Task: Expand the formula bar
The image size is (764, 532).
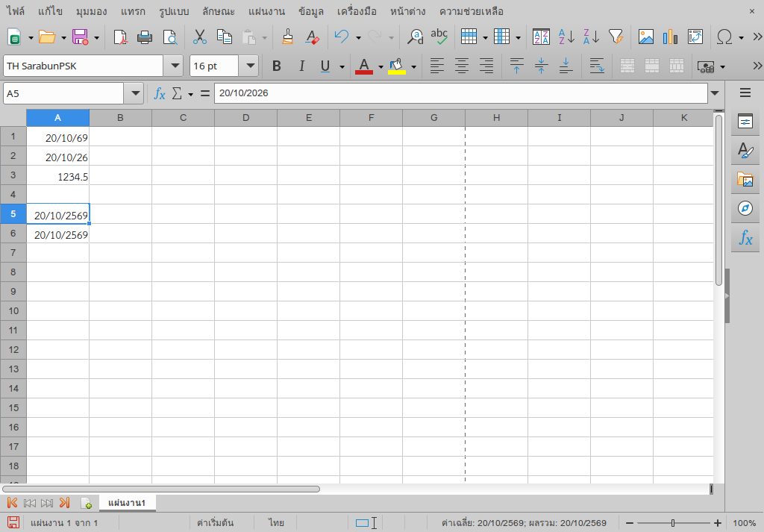Action: click(x=715, y=93)
